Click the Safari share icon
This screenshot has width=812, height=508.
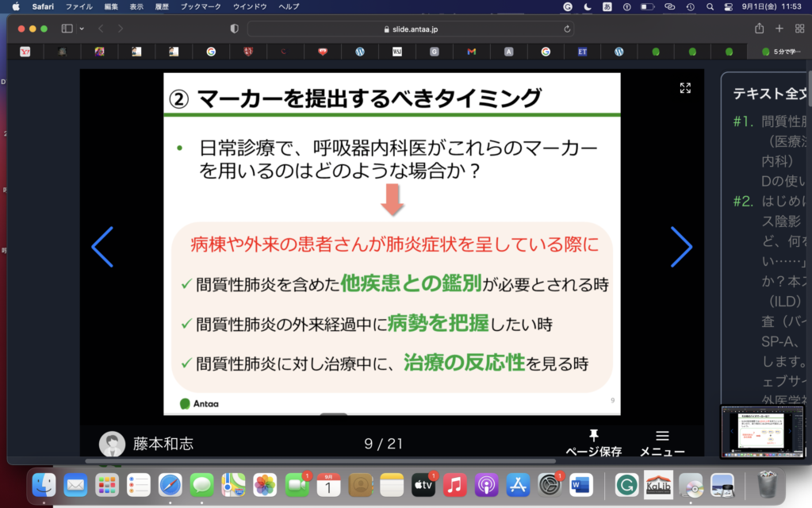point(760,29)
